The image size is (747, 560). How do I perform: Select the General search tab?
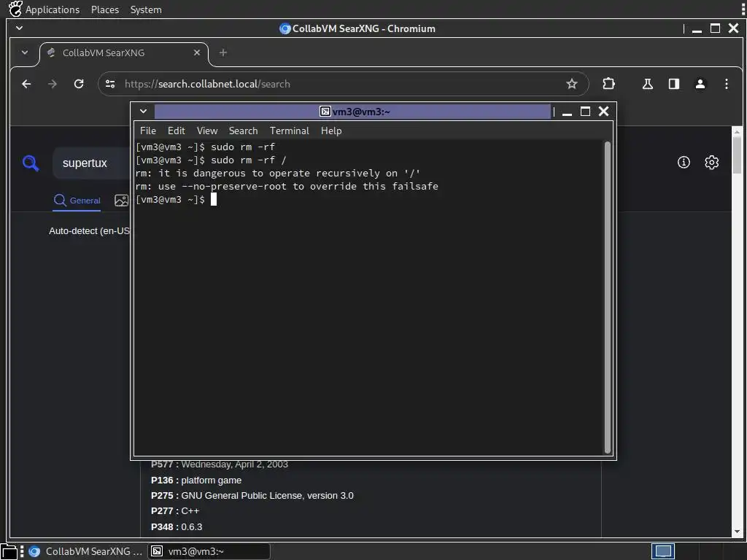coord(77,201)
